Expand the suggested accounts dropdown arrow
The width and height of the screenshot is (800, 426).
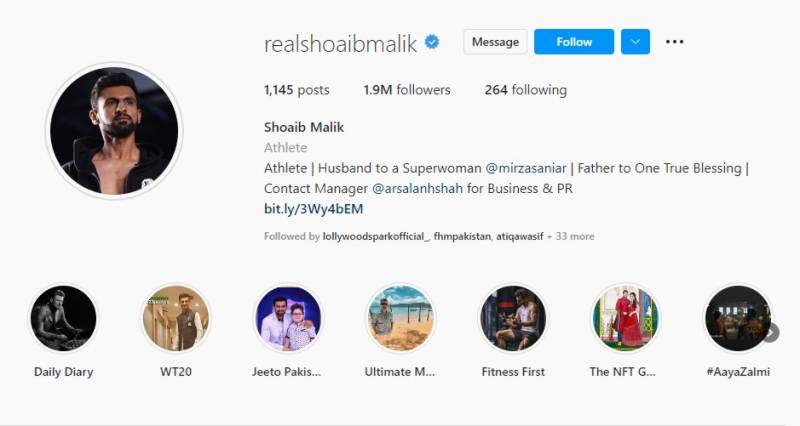click(x=635, y=42)
